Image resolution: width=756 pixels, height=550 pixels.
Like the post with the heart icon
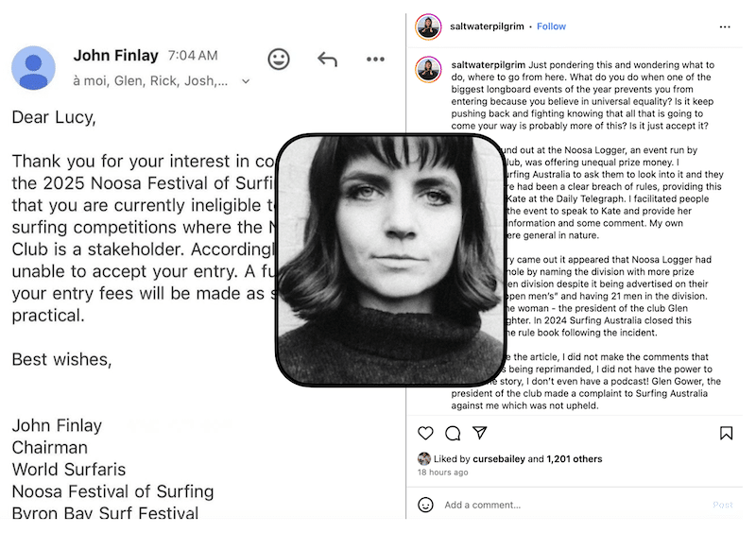pyautogui.click(x=425, y=433)
